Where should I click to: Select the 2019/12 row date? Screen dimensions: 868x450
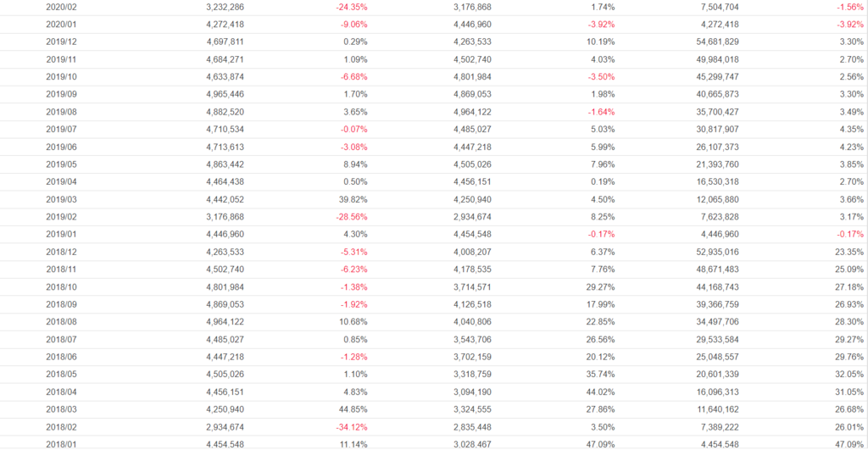[61, 42]
